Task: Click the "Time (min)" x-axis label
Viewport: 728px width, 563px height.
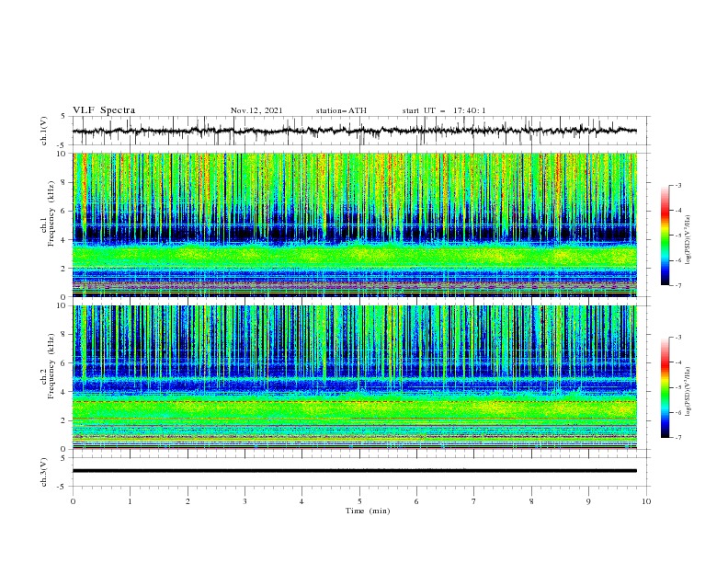Action: (368, 511)
